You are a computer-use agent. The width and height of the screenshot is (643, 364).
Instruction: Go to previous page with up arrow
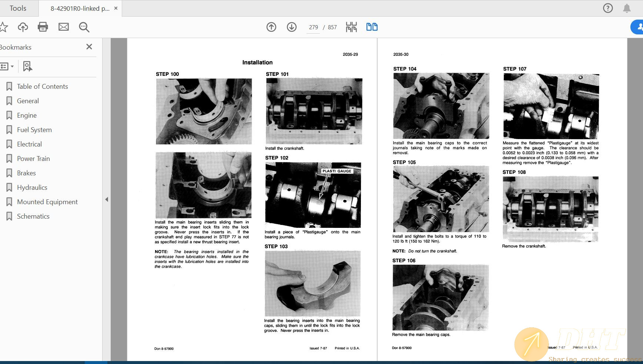271,27
